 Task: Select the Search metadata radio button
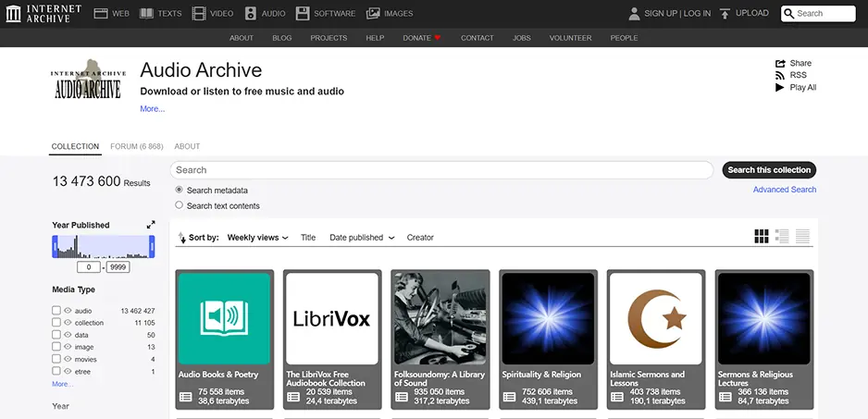pyautogui.click(x=179, y=190)
